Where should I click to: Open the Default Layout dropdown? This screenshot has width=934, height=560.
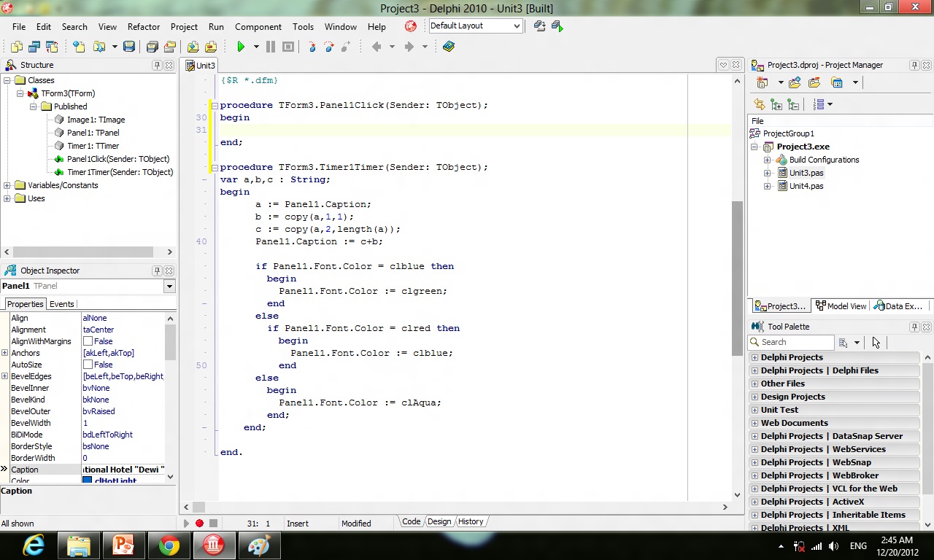(x=517, y=26)
